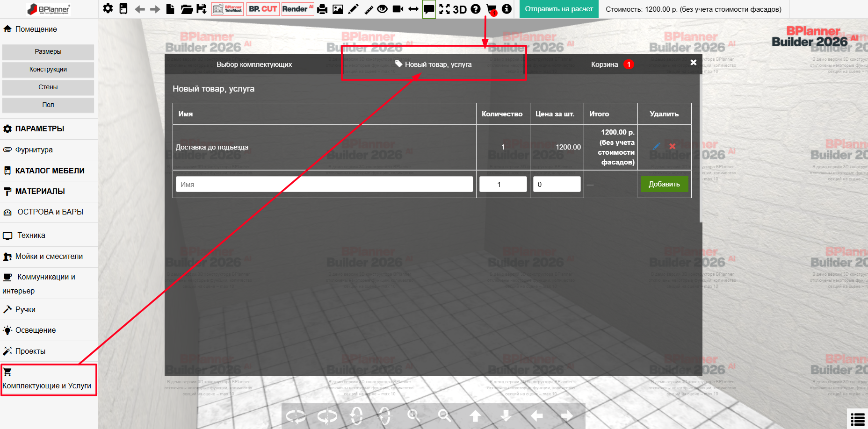Undo with the back arrow icon

coord(139,9)
